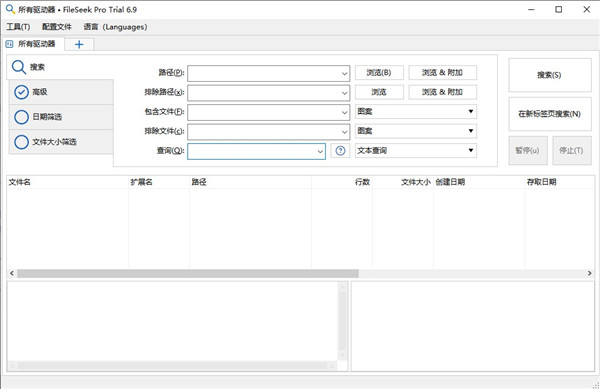Click the tab icon beside 所有驱动器
Image resolution: width=600 pixels, height=389 pixels.
click(x=9, y=44)
